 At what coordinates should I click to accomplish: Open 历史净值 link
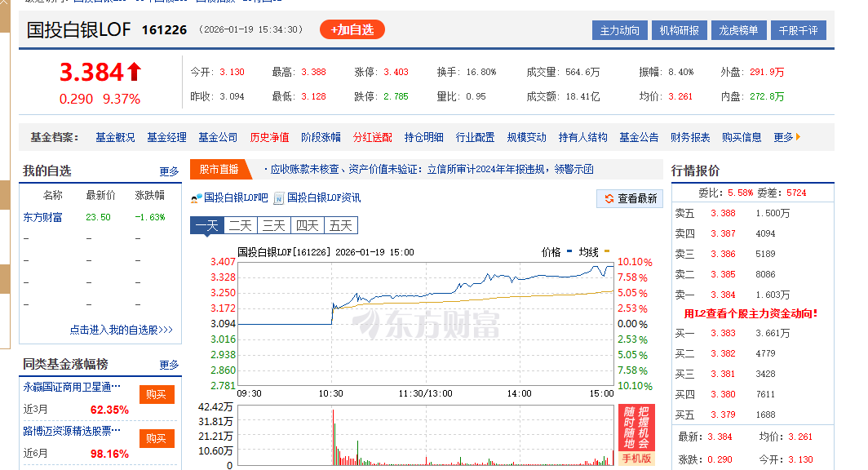(269, 137)
